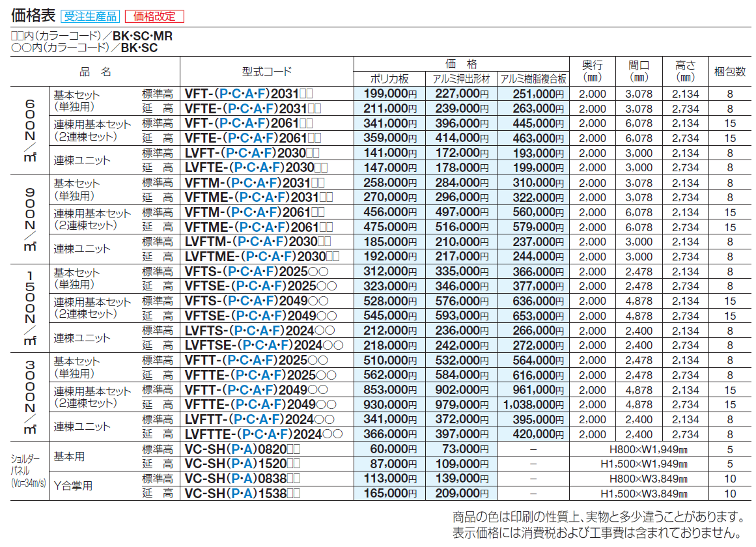
Task: Click the red 価格改定 badge
Action: (x=154, y=16)
